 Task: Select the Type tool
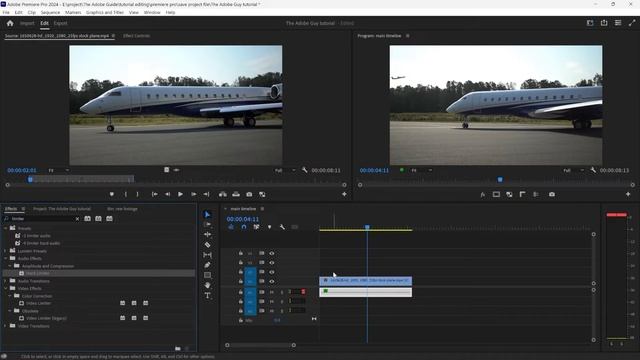pyautogui.click(x=207, y=295)
